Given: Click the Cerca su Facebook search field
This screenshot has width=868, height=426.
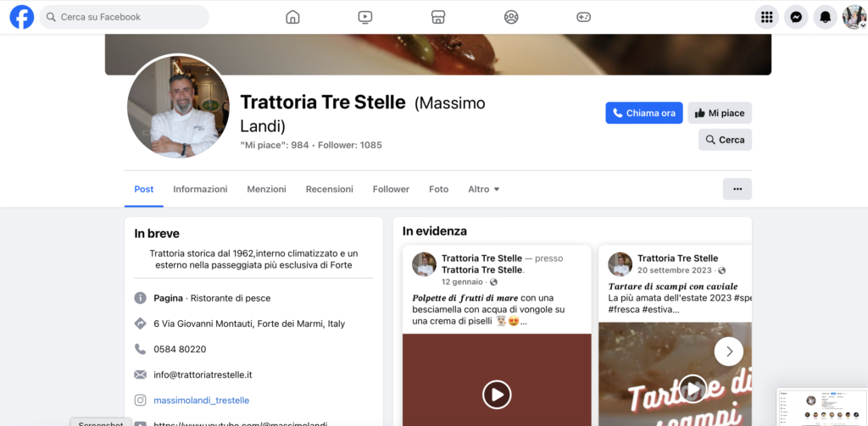Looking at the screenshot, I should coord(124,17).
